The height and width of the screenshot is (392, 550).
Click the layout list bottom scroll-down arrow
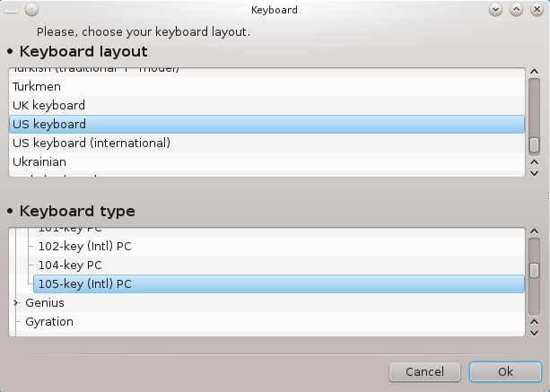(x=534, y=173)
